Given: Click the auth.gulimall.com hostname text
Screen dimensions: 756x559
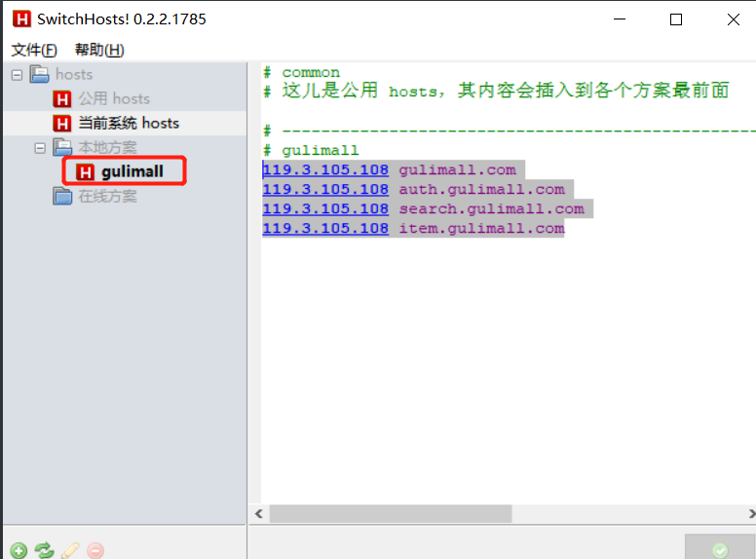Looking at the screenshot, I should 481,189.
